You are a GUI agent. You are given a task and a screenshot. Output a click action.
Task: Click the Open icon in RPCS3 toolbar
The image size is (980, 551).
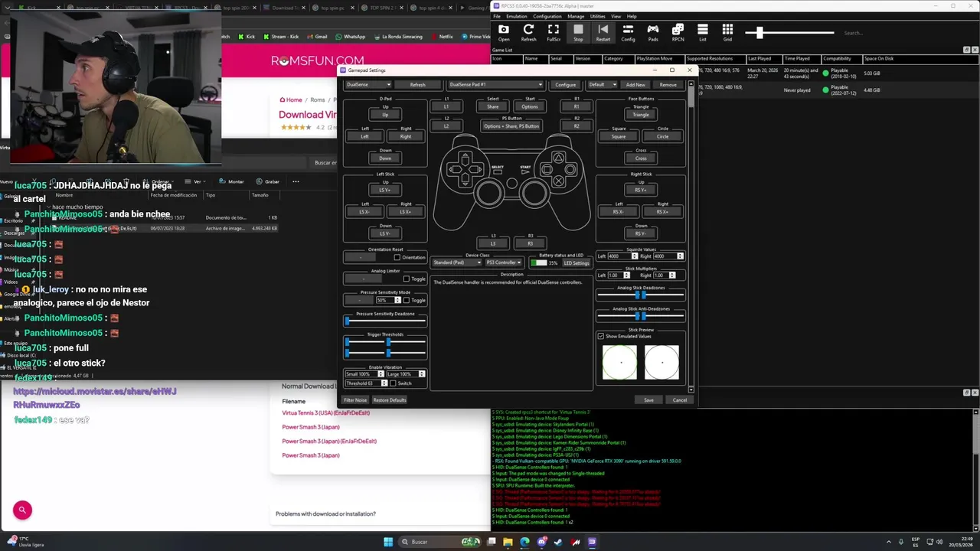[504, 32]
